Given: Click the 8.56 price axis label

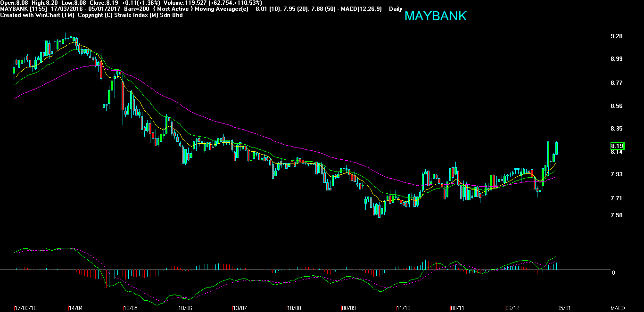Looking at the screenshot, I should coord(617,106).
